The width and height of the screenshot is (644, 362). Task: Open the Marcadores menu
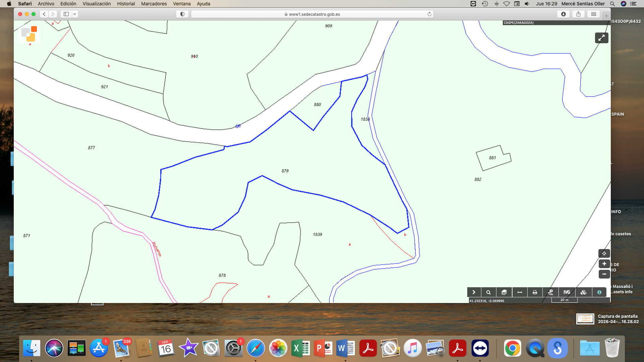tap(154, 4)
